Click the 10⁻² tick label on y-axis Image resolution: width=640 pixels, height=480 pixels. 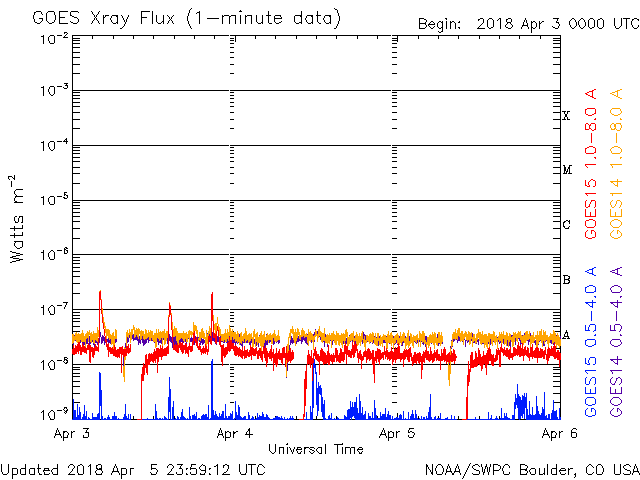(x=54, y=39)
